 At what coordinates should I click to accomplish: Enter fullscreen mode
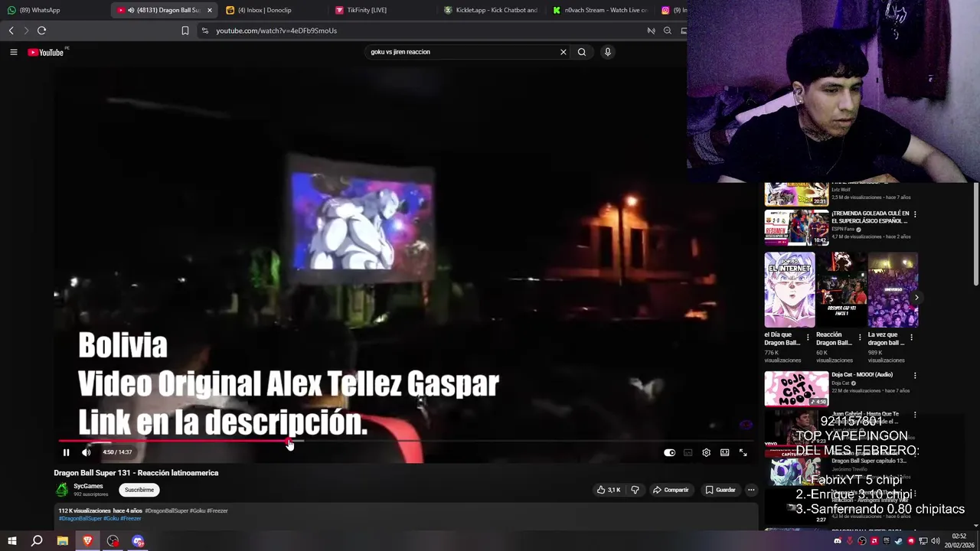(x=743, y=452)
